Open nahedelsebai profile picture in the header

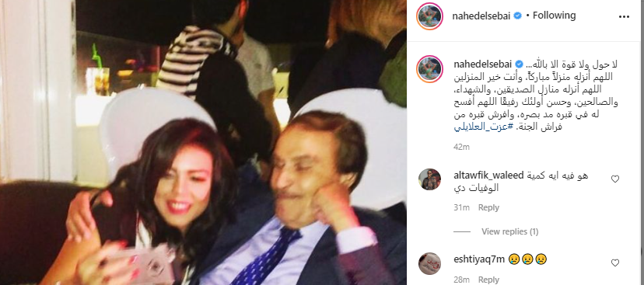point(429,16)
